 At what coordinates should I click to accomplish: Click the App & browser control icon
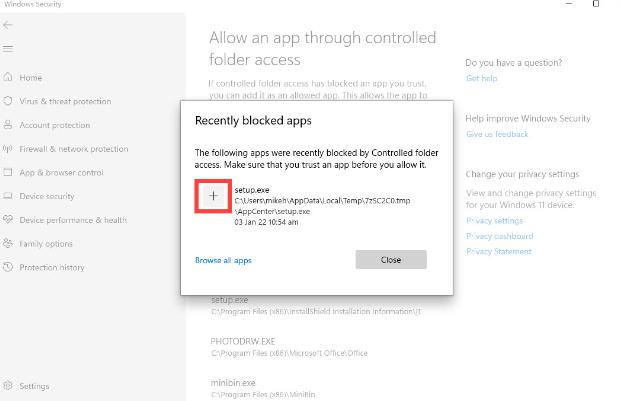tap(9, 172)
